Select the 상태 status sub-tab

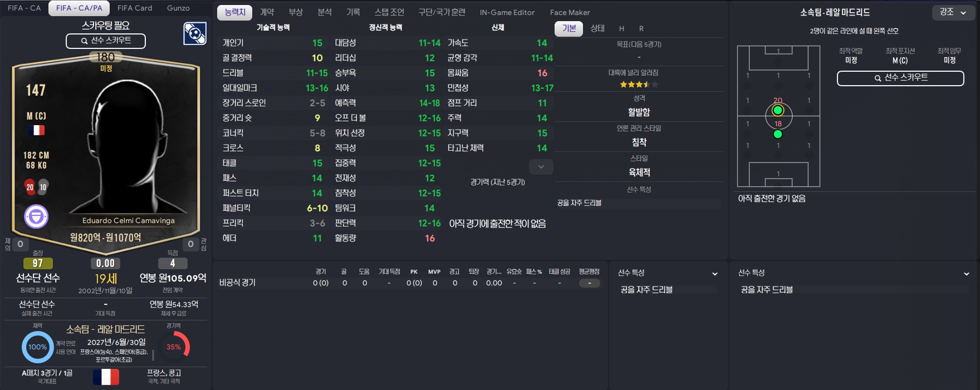[597, 28]
